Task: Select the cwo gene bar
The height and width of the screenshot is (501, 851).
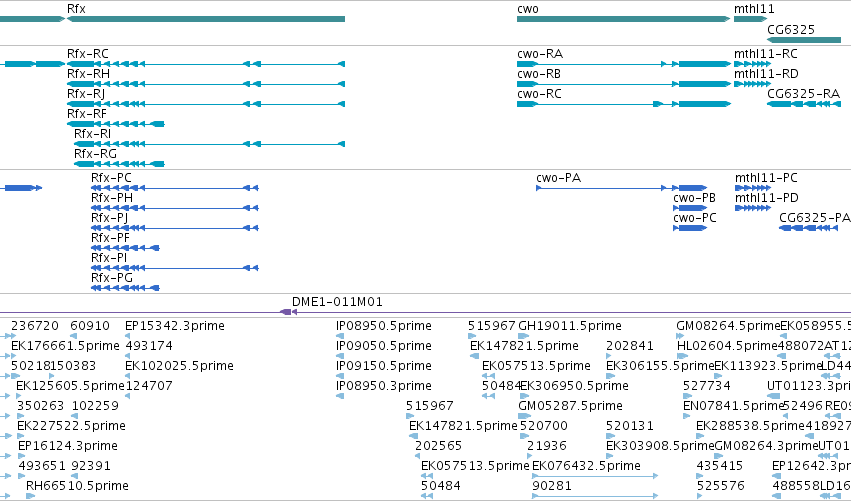Action: coord(624,19)
